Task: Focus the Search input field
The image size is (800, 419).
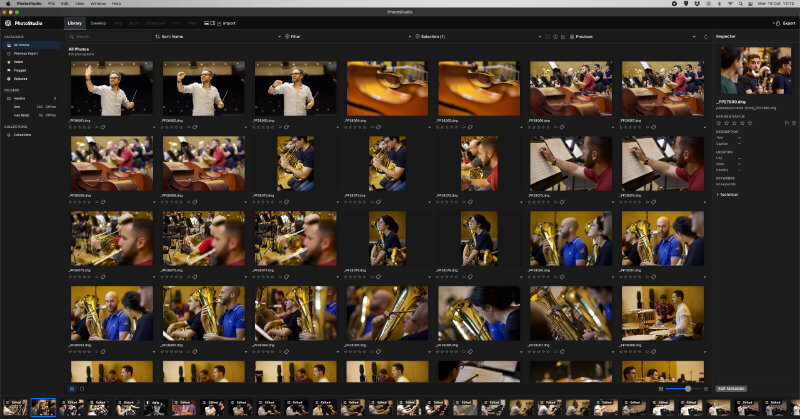Action: [108, 37]
